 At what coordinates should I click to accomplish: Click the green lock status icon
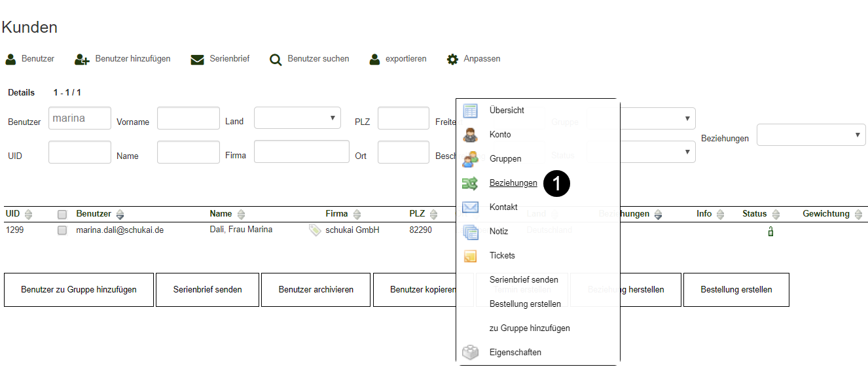tap(770, 231)
